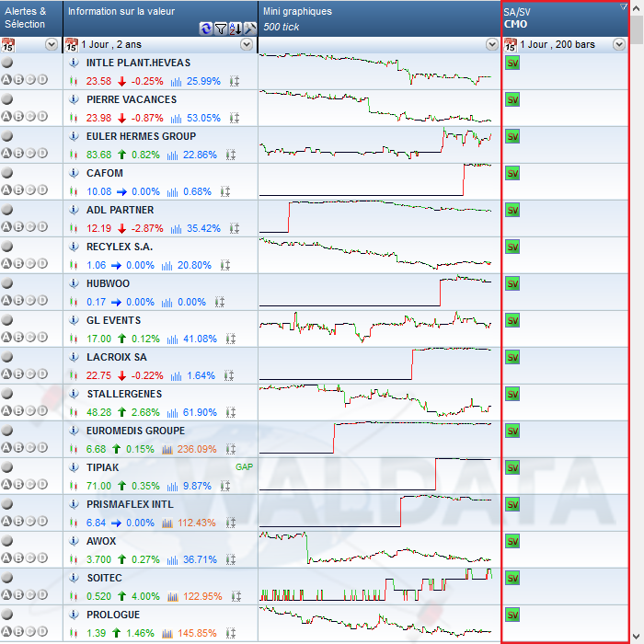The height and width of the screenshot is (644, 644).
Task: Click SV signal icon for AWOX
Action: click(x=512, y=541)
